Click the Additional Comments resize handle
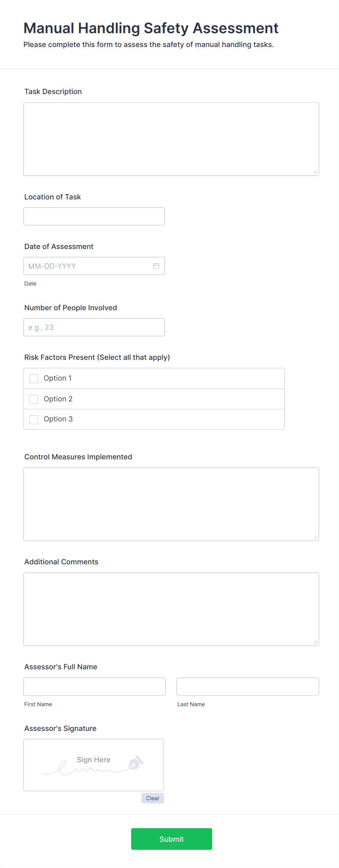Viewport: 339px width, 868px height. pos(315,642)
